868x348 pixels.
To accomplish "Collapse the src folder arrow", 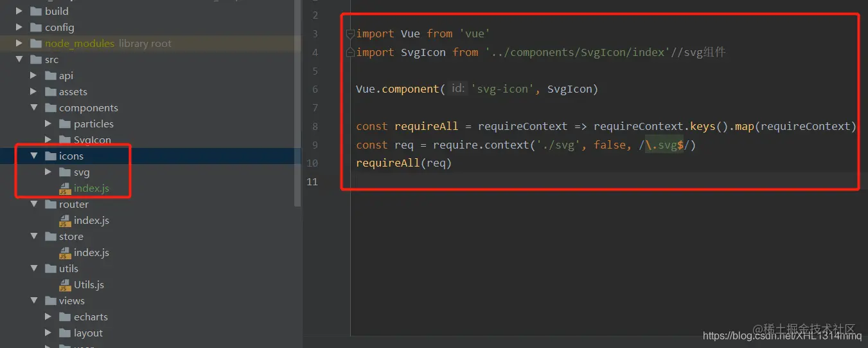I will pos(19,59).
